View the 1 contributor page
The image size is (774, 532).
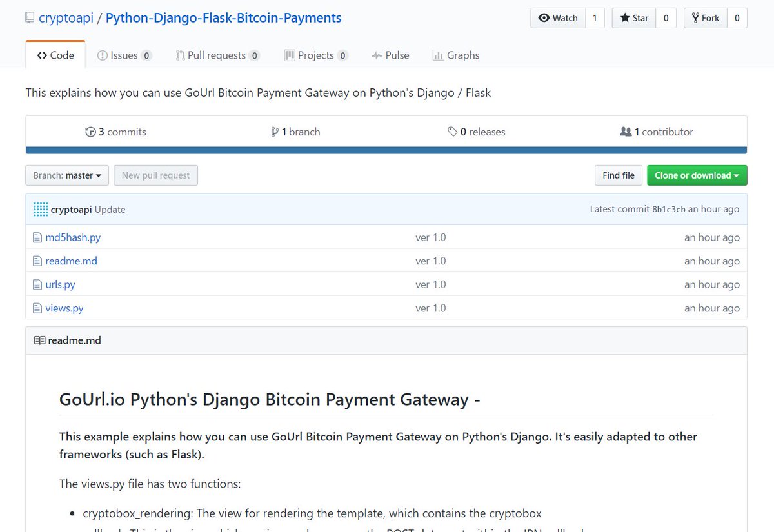pos(657,132)
